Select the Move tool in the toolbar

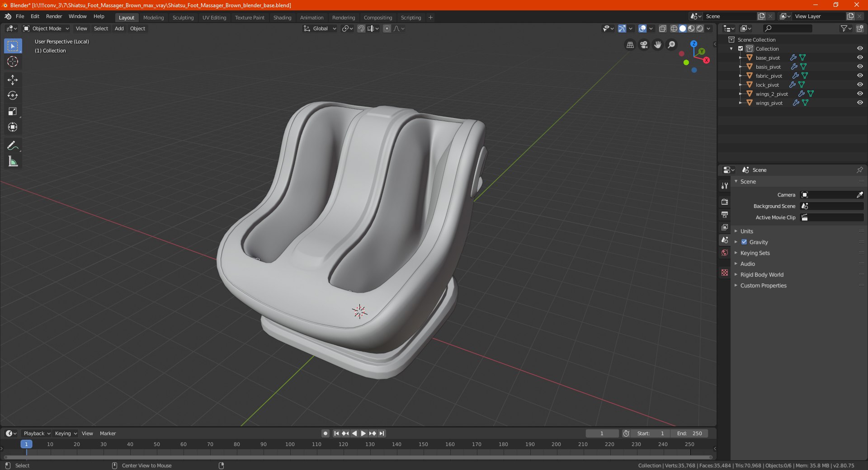click(13, 80)
